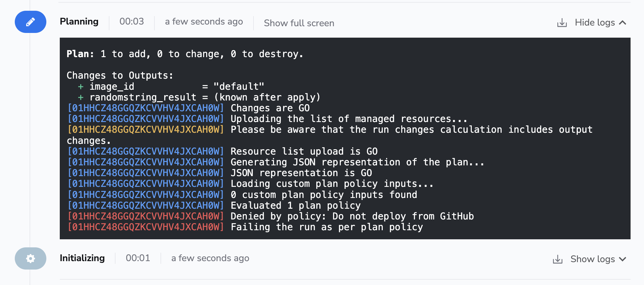Click the "Hide logs" label

(595, 23)
